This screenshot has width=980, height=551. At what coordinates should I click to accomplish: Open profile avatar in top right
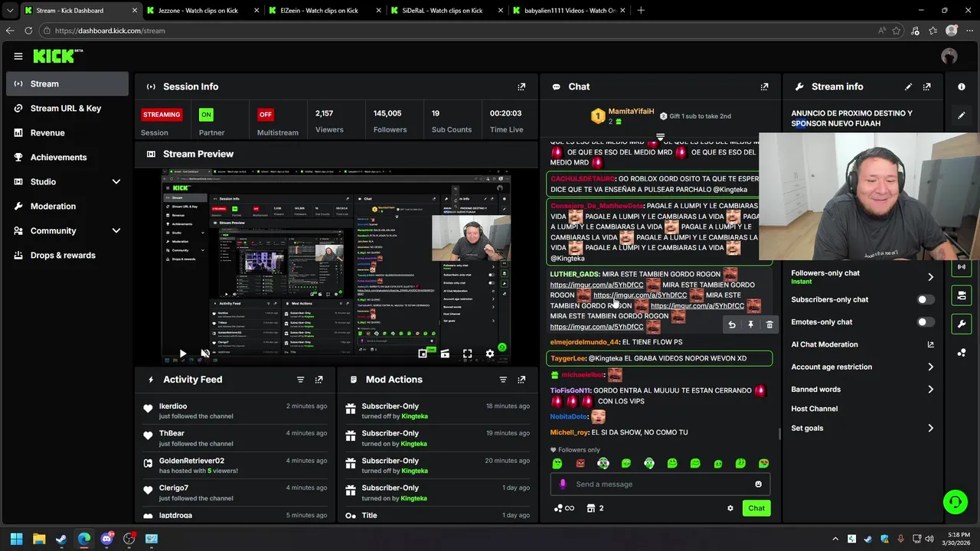[949, 56]
